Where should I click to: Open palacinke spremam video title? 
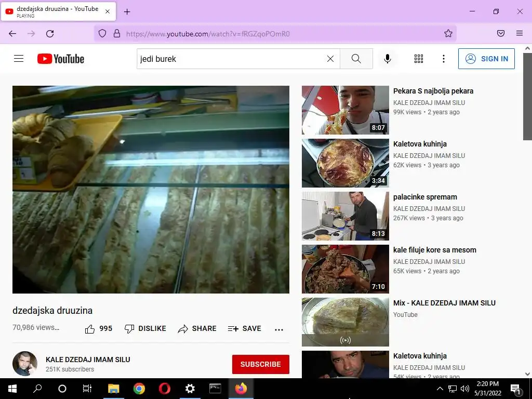click(425, 197)
